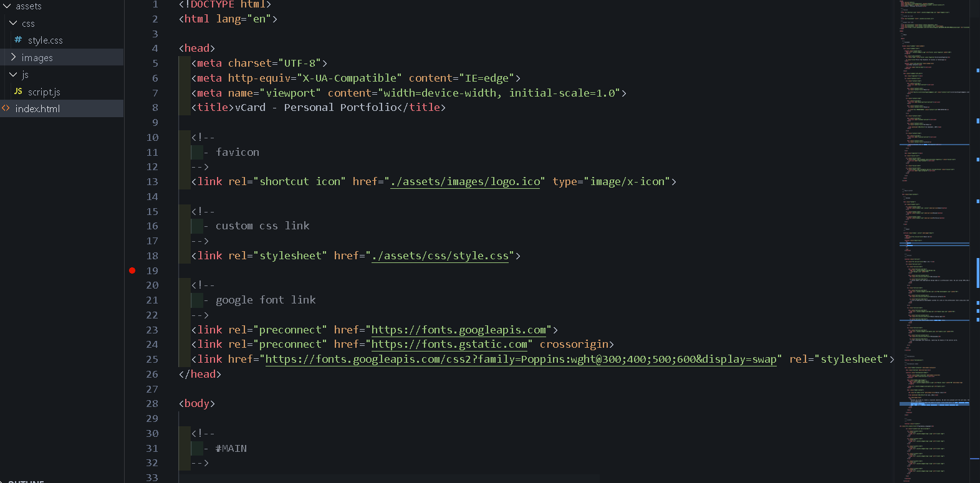Click inside the code minimap preview
This screenshot has height=483, width=980.
[x=933, y=187]
